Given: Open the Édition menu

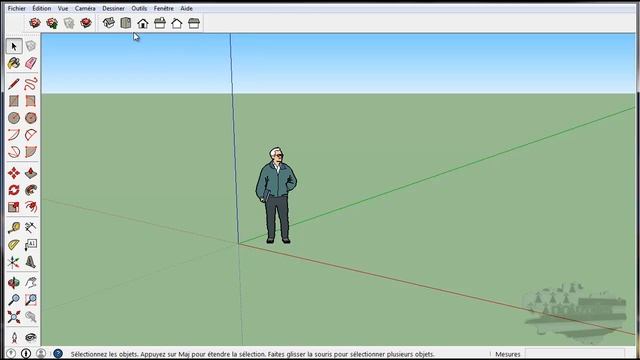Looking at the screenshot, I should (x=42, y=8).
